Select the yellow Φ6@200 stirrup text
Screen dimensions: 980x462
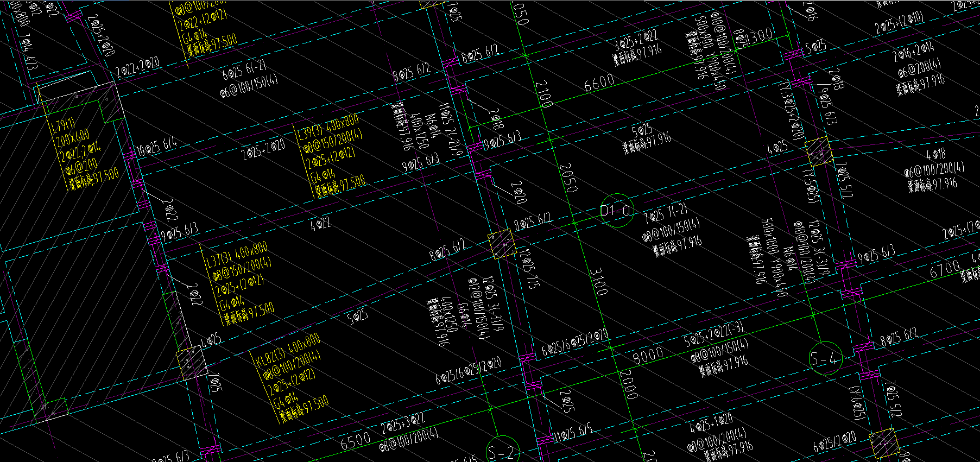[x=81, y=168]
